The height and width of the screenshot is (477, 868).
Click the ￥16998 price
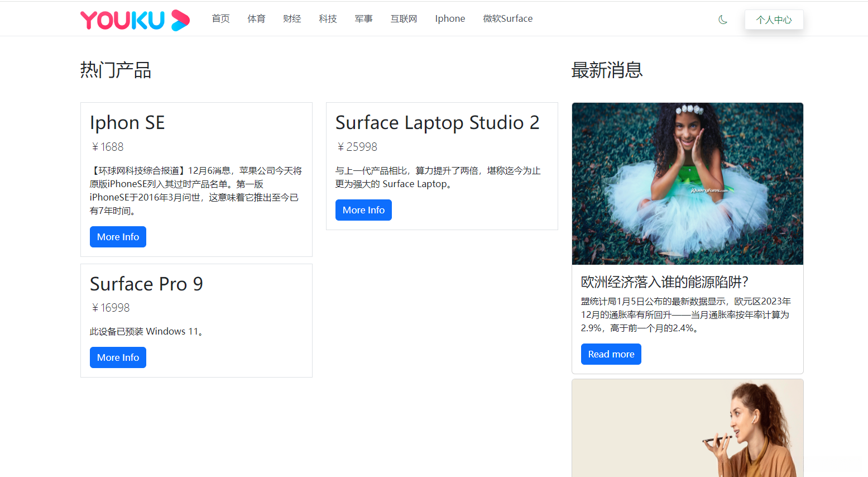[x=110, y=308]
